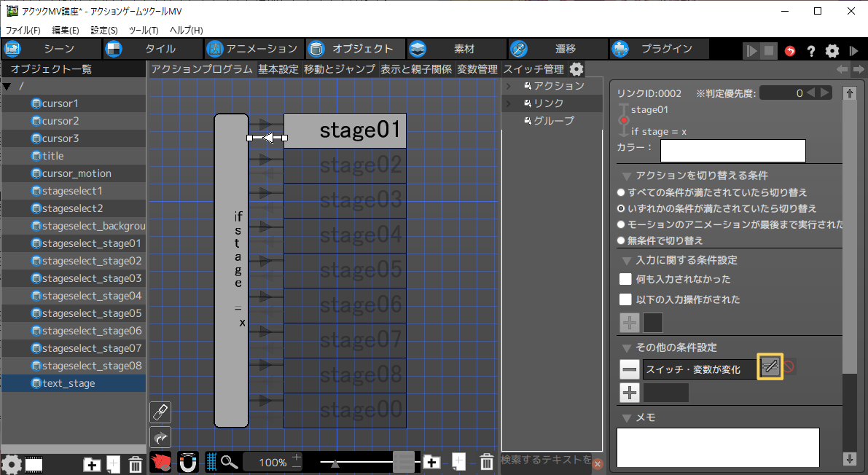
Task: Collapse the その他の条件設定 section
Action: (x=626, y=348)
